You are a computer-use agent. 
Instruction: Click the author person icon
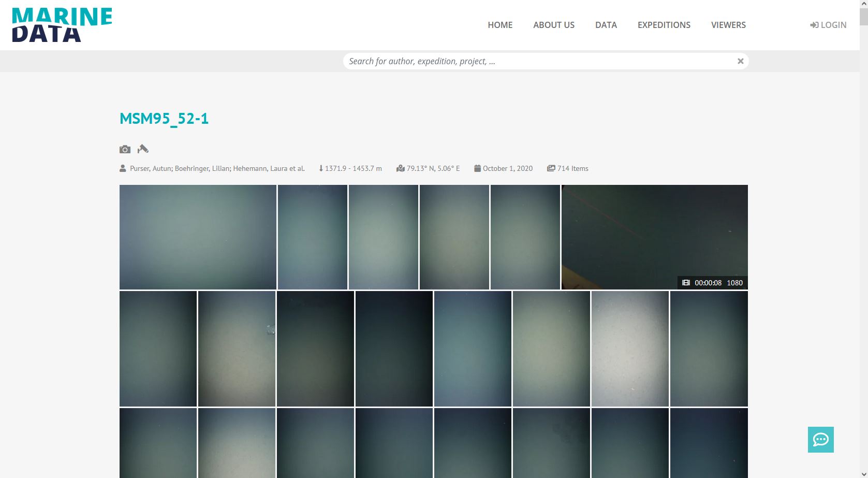click(x=123, y=168)
